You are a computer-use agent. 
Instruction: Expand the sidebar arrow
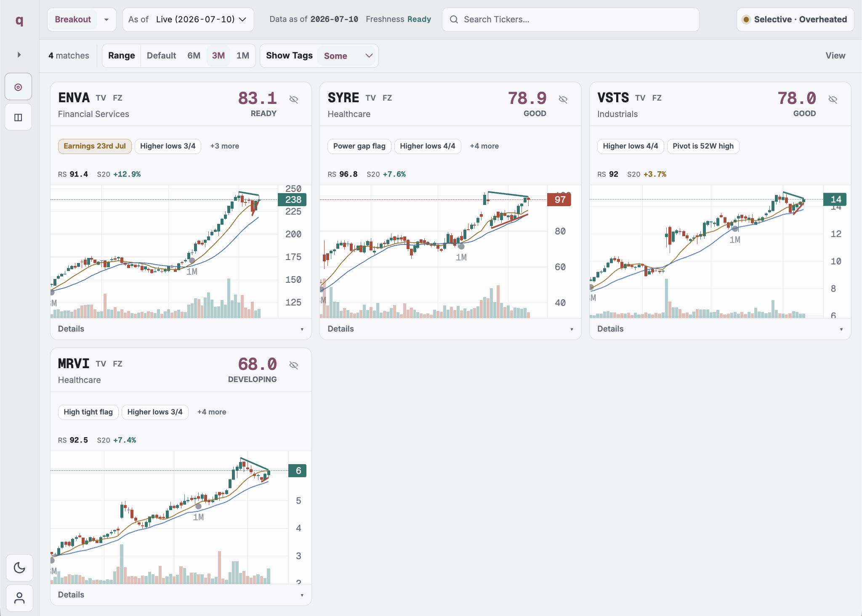pos(19,55)
